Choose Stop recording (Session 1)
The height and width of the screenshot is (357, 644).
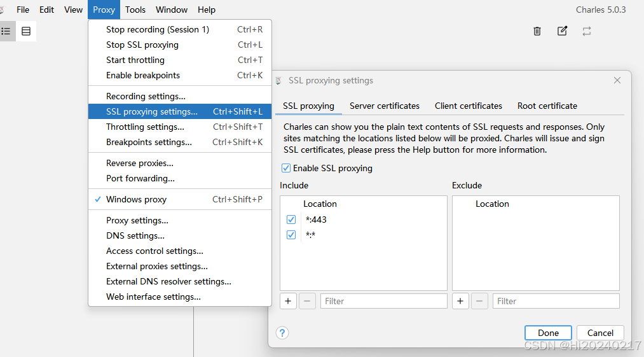tap(180, 30)
